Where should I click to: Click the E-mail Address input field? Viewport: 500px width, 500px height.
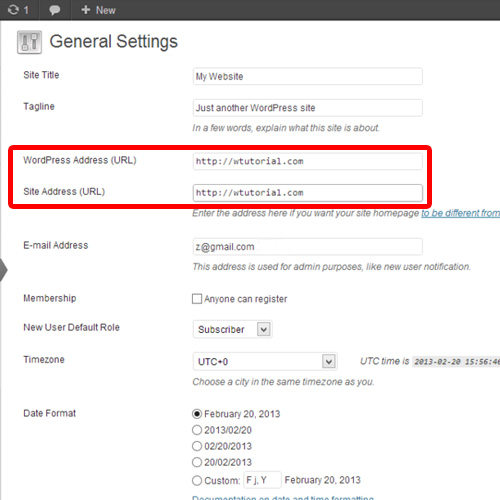coord(308,247)
